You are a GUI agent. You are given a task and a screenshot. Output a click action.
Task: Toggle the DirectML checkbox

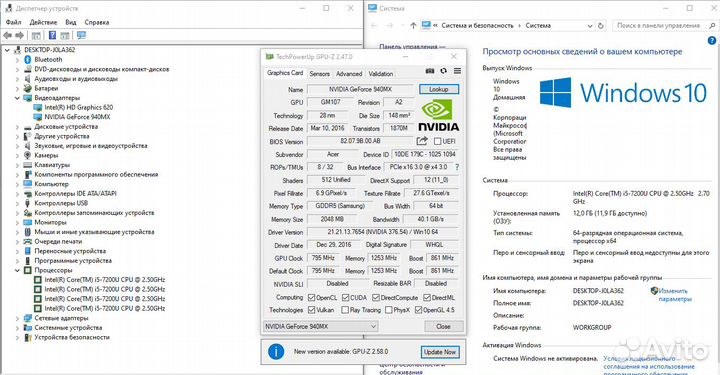pos(427,297)
